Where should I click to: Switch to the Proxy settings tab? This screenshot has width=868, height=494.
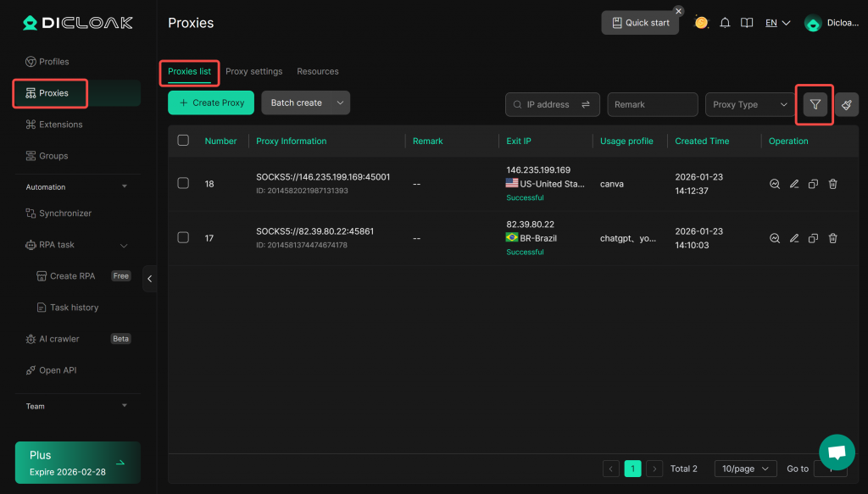click(253, 71)
